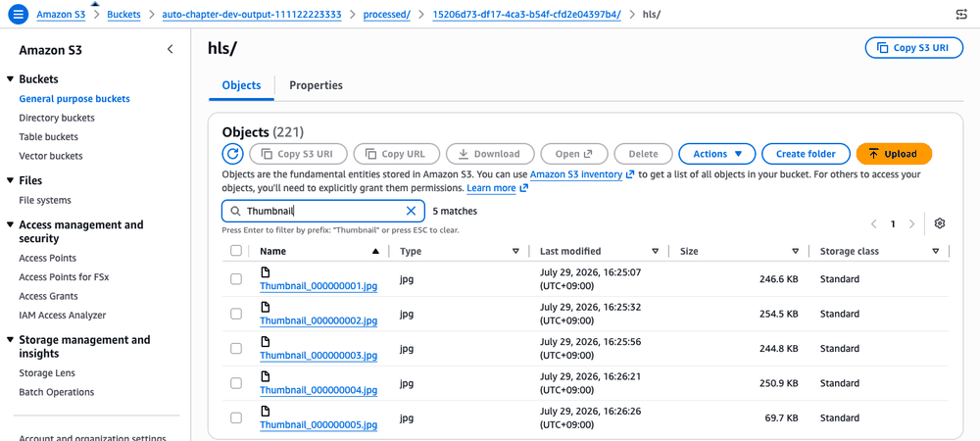Open Access Points in sidebar
The height and width of the screenshot is (441, 980).
coord(47,258)
